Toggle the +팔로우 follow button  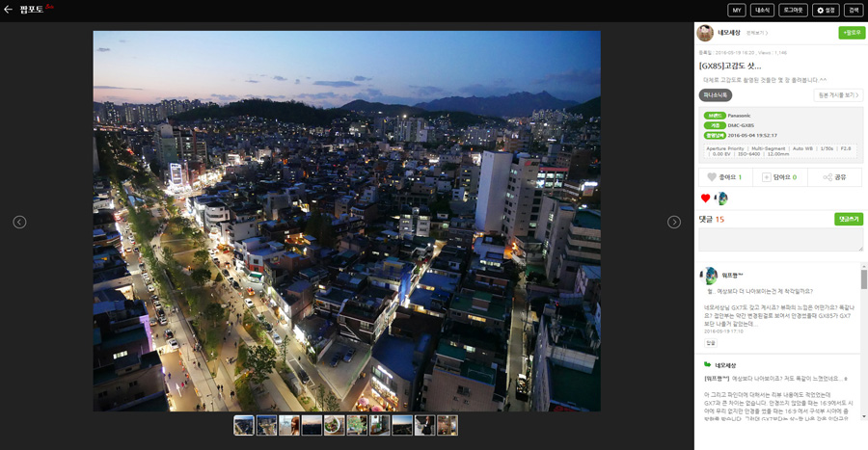pos(851,33)
